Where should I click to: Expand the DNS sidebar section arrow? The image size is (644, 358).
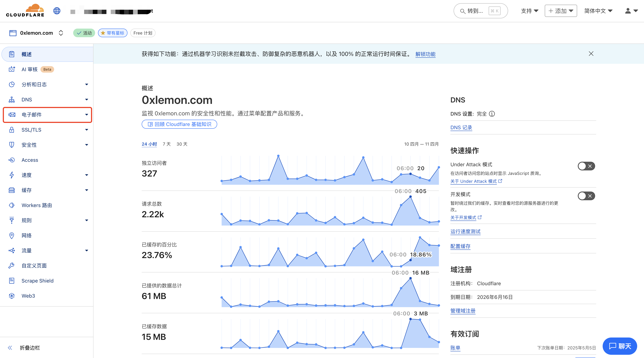[86, 99]
